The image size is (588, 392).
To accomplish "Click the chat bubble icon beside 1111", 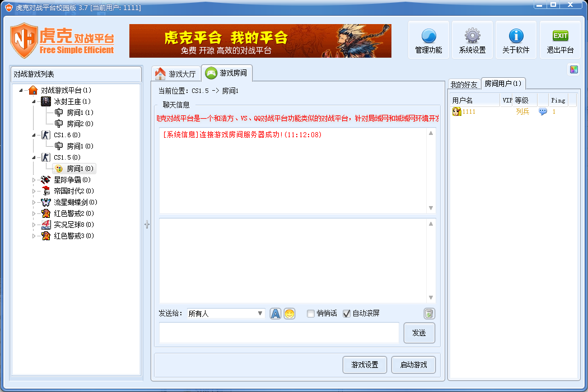I will [543, 111].
